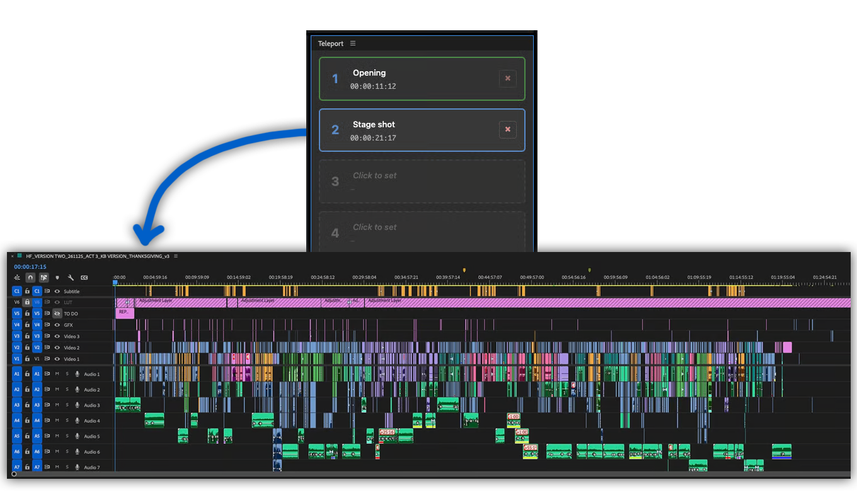Screen dimensions: 857x504
Task: Mute the Audio 3 track
Action: pos(57,405)
